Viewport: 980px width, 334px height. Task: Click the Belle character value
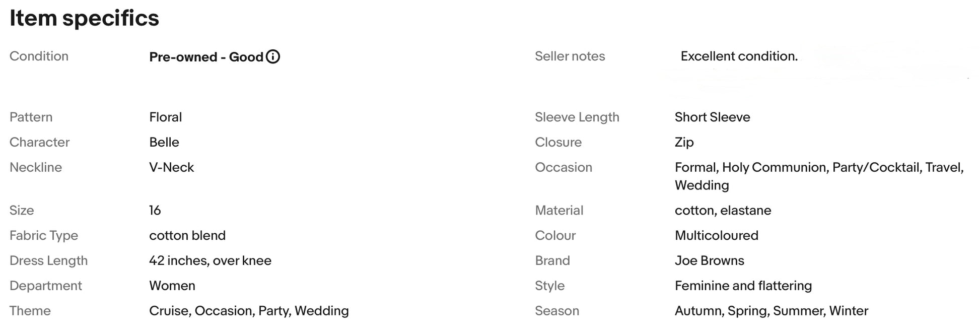point(164,142)
